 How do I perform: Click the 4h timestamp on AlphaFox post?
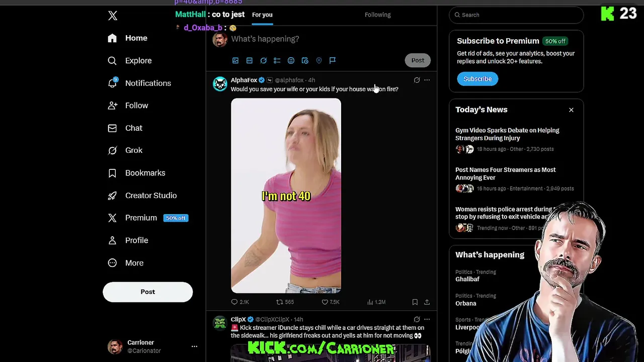311,80
